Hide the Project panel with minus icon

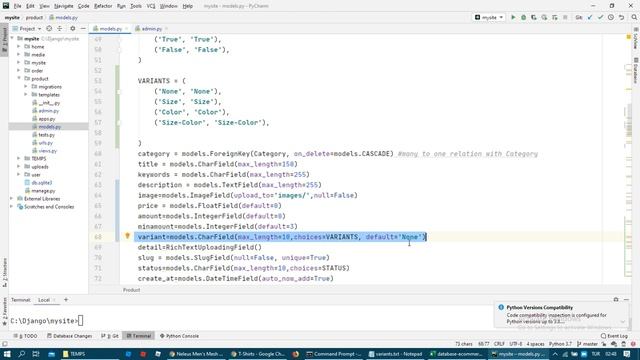coord(83,29)
